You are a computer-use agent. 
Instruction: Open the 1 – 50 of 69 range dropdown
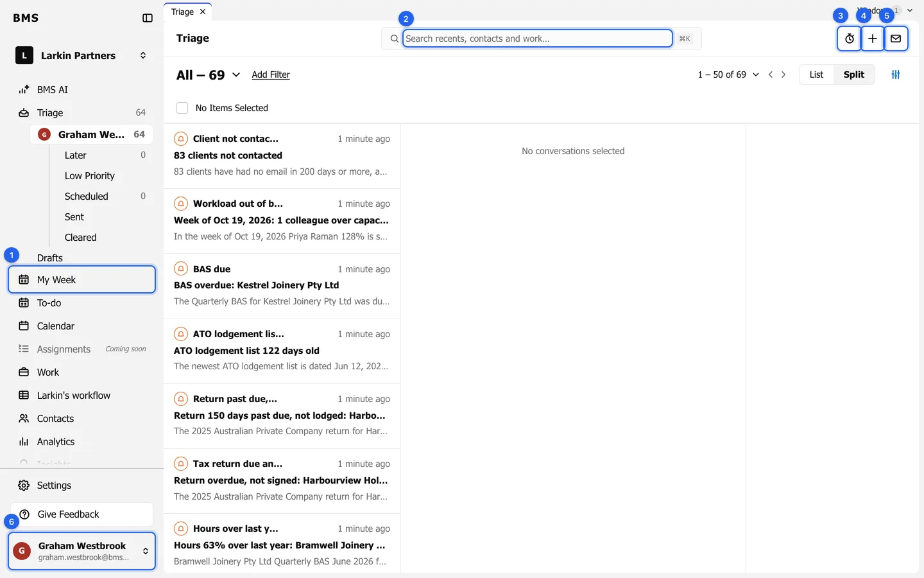[728, 74]
